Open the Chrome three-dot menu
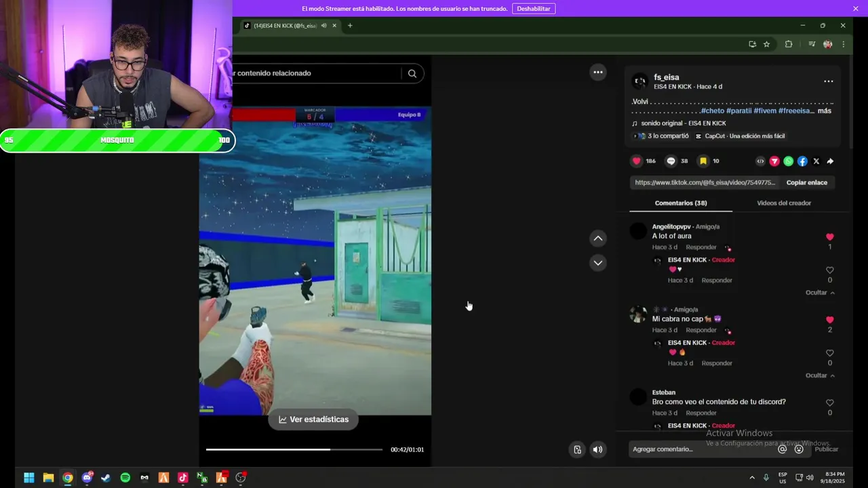Image resolution: width=868 pixels, height=488 pixels. [x=843, y=44]
